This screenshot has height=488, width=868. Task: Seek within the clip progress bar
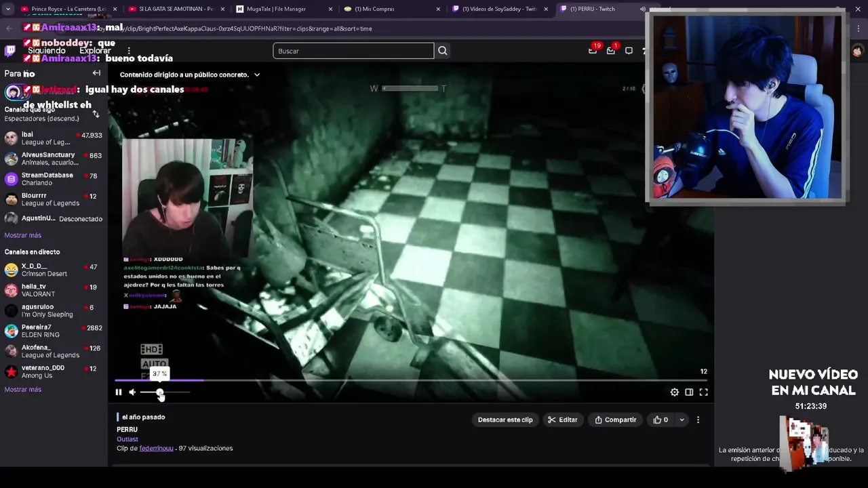pos(412,381)
